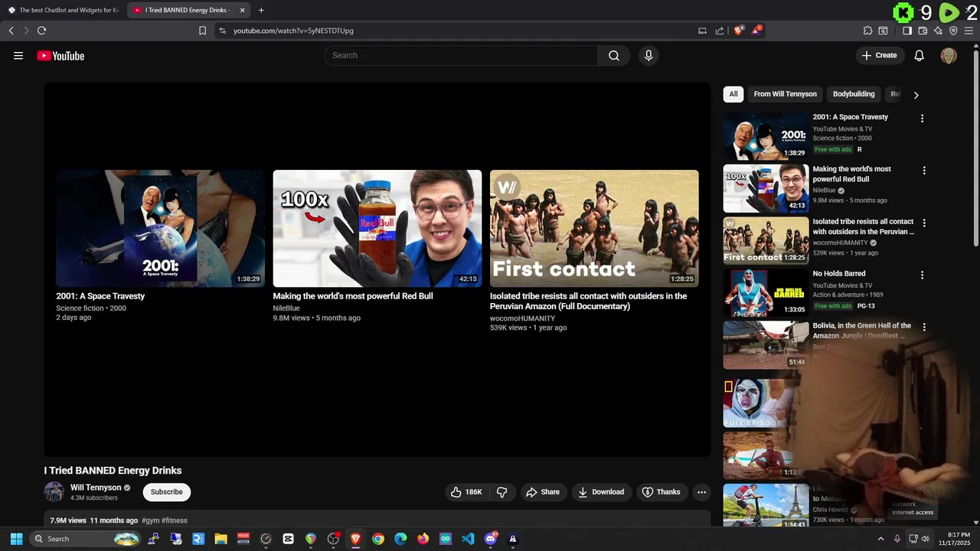Dislike the video with thumbs down
This screenshot has width=980, height=551.
pyautogui.click(x=502, y=492)
